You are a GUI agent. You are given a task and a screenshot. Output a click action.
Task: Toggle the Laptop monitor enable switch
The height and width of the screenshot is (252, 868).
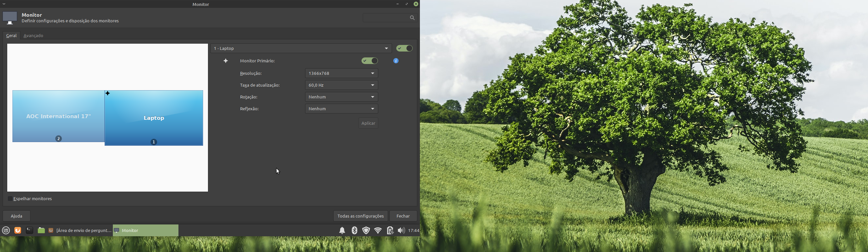(404, 49)
